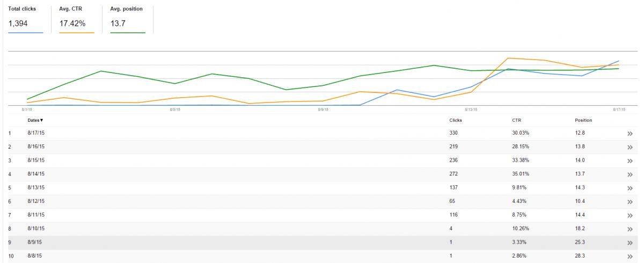Toggle the Avg. CTR metric

pyautogui.click(x=76, y=19)
